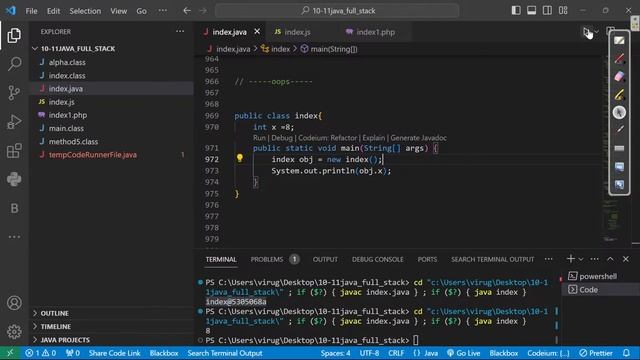Open the Edit menu
The image size is (640, 360).
tap(53, 11)
